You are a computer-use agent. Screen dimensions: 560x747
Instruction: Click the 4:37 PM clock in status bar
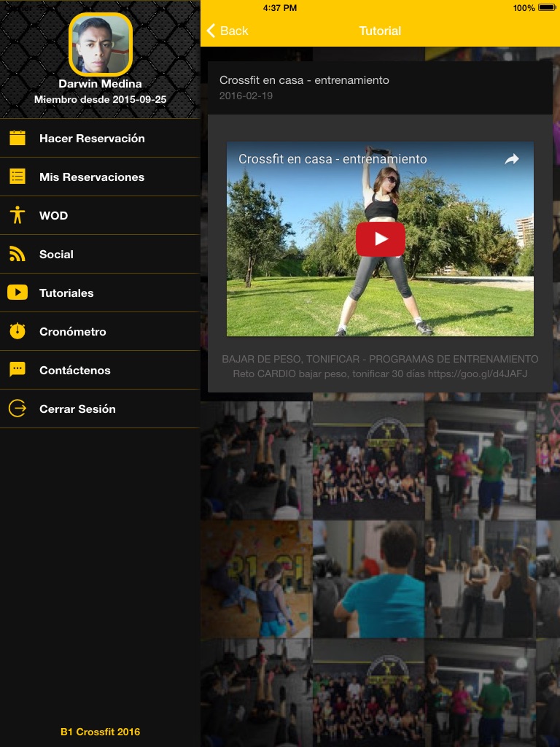(x=279, y=7)
